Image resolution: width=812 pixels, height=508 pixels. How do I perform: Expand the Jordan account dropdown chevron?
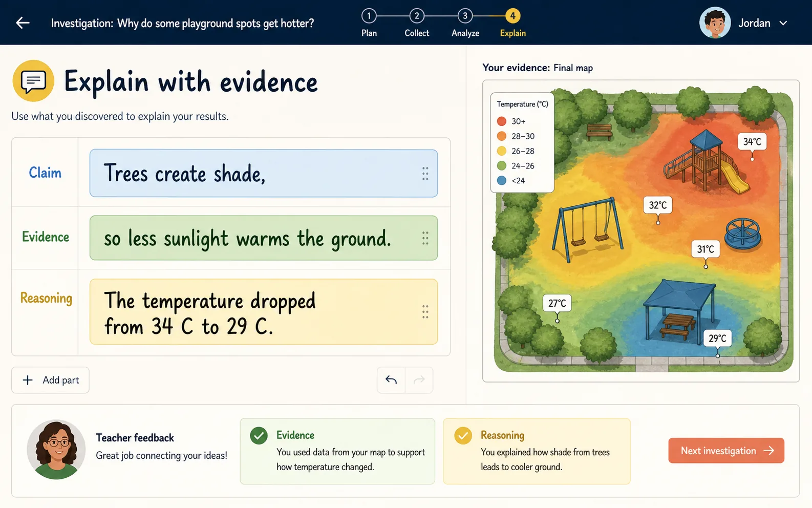point(783,23)
